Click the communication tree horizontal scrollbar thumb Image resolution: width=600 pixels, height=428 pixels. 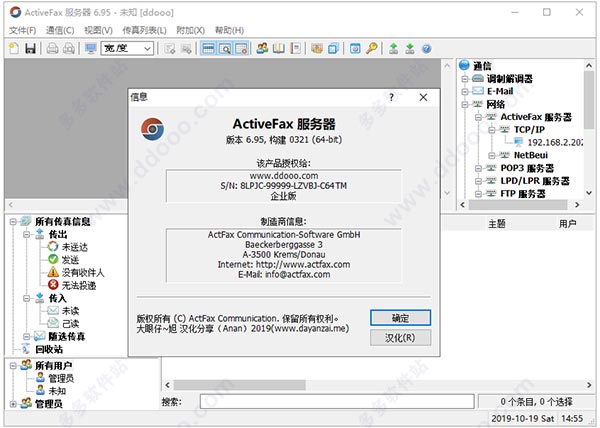[x=518, y=205]
